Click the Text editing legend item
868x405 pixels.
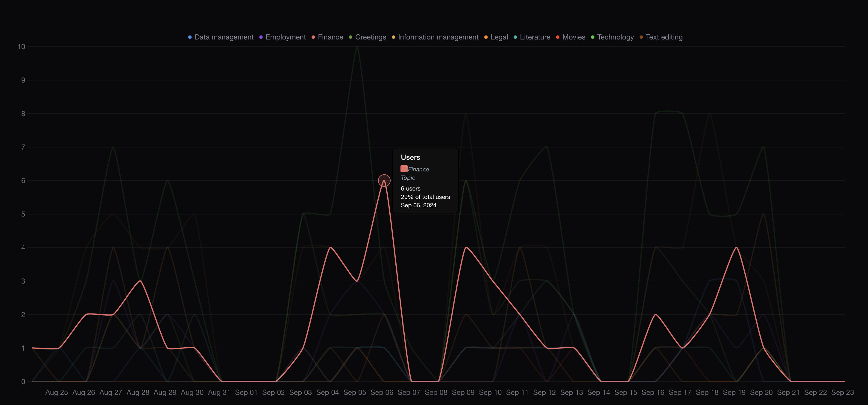(x=664, y=37)
